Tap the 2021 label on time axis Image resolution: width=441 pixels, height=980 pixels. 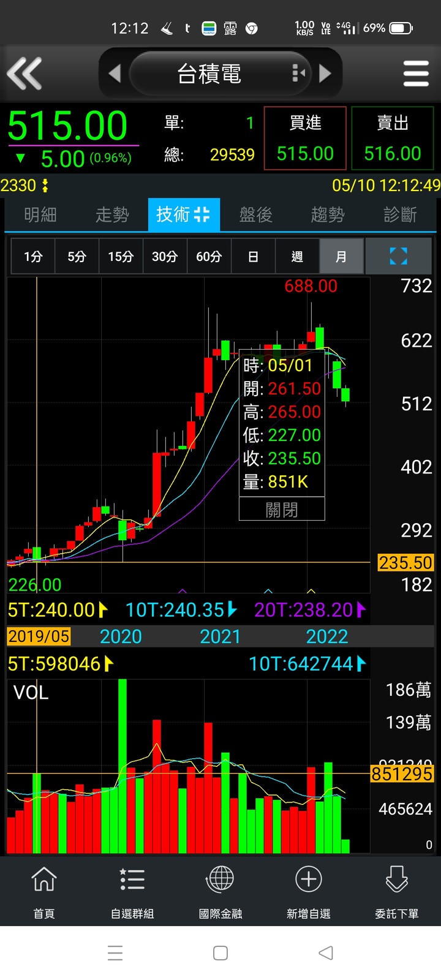pyautogui.click(x=221, y=636)
